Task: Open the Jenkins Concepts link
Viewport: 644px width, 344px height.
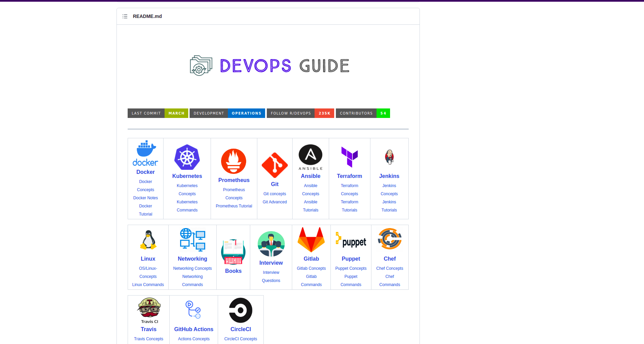Action: 389,190
